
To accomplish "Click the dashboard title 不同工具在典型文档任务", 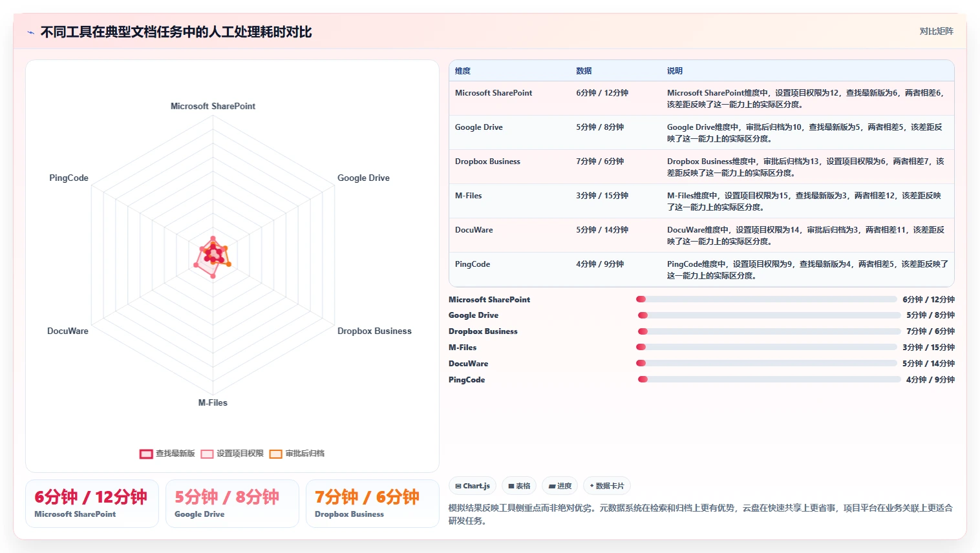I will 176,32.
